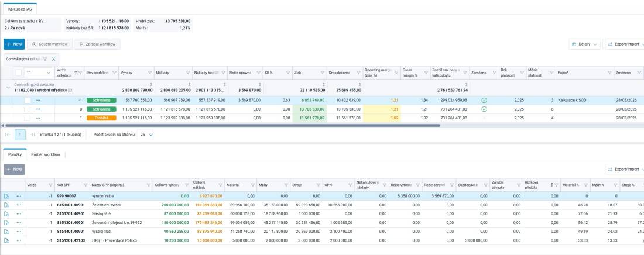Image resolution: width=644 pixels, height=255 pixels.
Task: Open document icon for Železniční přejezd row
Action: [6, 223]
